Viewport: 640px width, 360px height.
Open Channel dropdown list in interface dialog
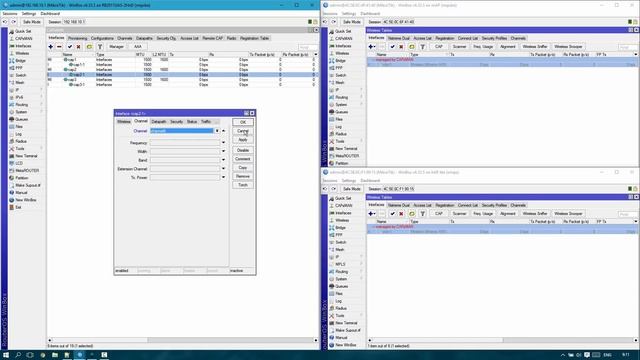tap(217, 131)
